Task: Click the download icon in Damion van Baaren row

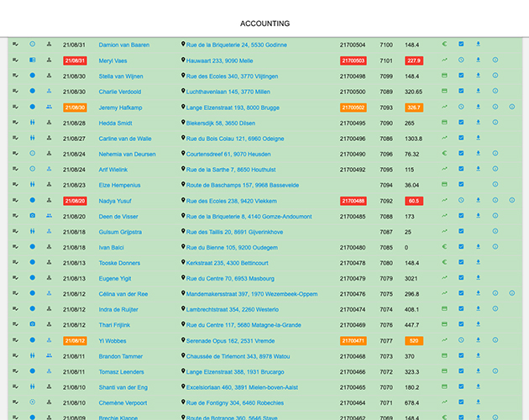Action: pos(478,45)
